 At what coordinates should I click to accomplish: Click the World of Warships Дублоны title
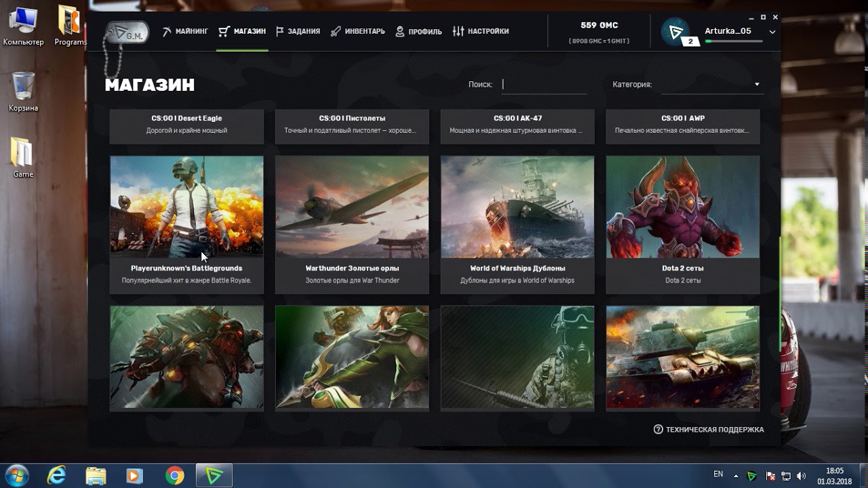[517, 268]
